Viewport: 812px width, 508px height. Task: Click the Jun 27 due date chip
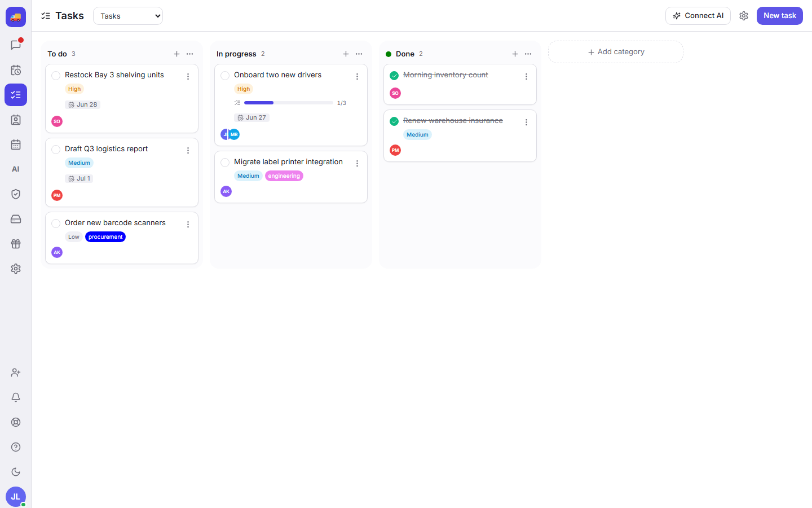251,117
